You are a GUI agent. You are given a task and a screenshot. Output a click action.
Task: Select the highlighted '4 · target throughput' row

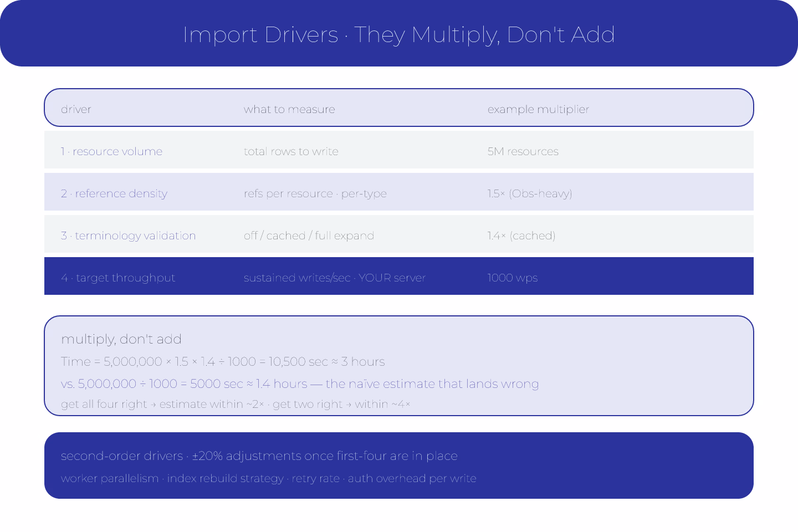(399, 276)
